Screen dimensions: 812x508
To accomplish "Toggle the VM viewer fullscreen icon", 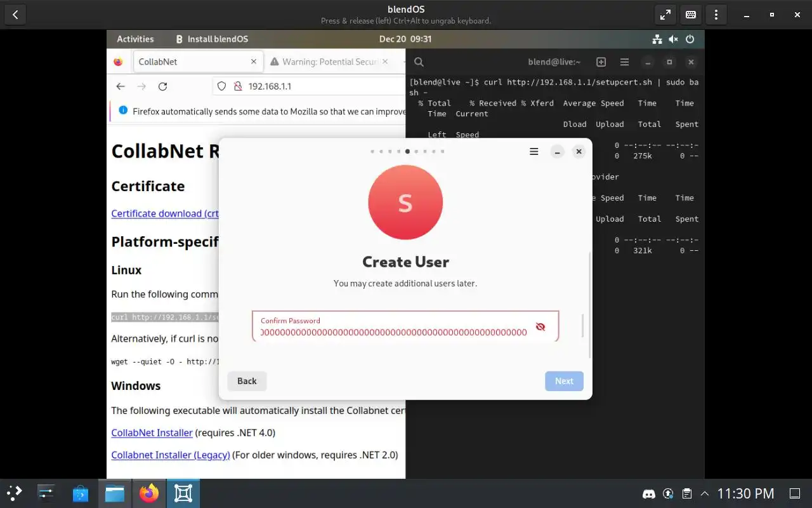I will [x=665, y=14].
